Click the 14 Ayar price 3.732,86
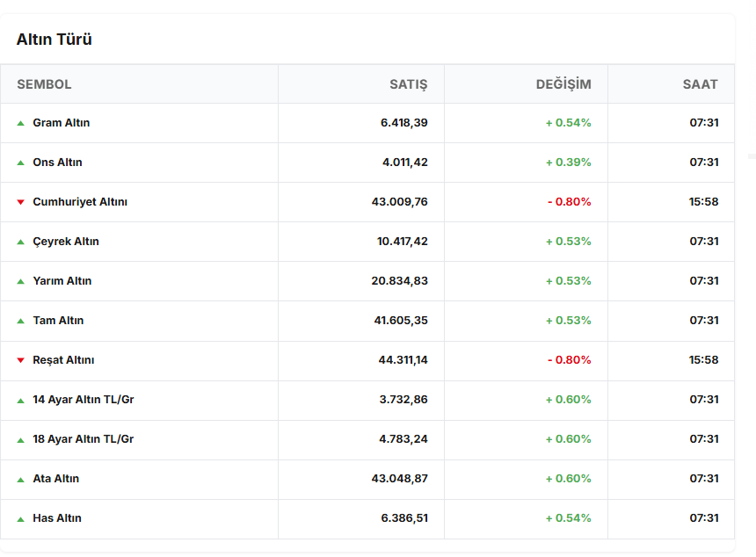 click(403, 400)
